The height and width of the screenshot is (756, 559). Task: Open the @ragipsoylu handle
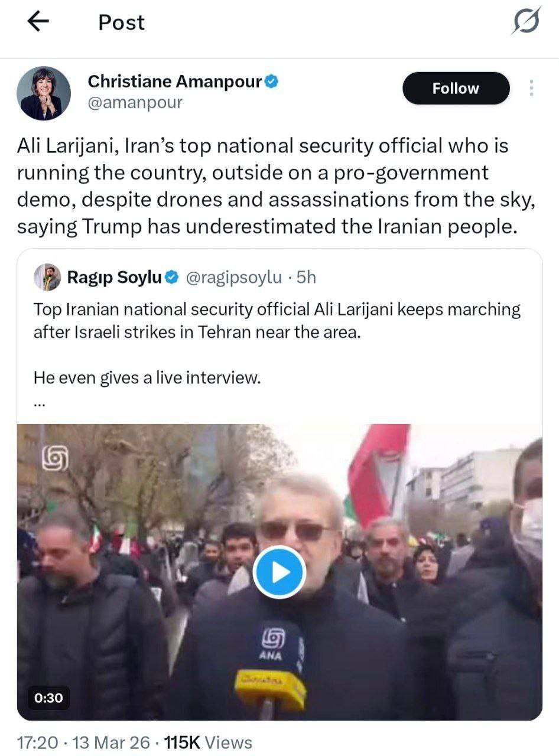[234, 277]
